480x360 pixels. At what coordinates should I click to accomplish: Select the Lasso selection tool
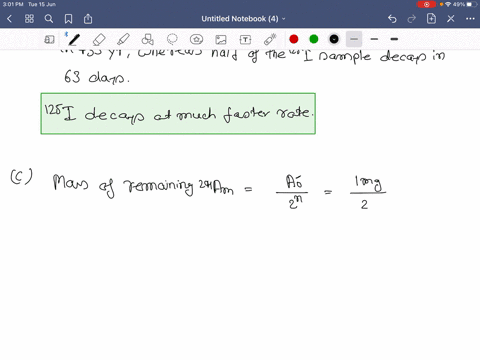coord(172,39)
